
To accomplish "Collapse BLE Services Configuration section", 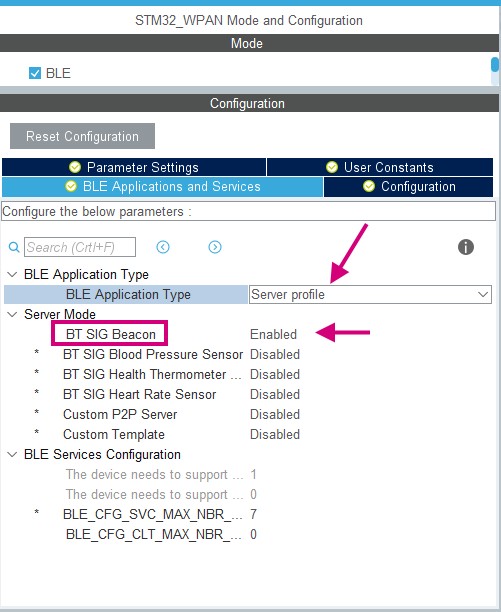I will click(12, 454).
